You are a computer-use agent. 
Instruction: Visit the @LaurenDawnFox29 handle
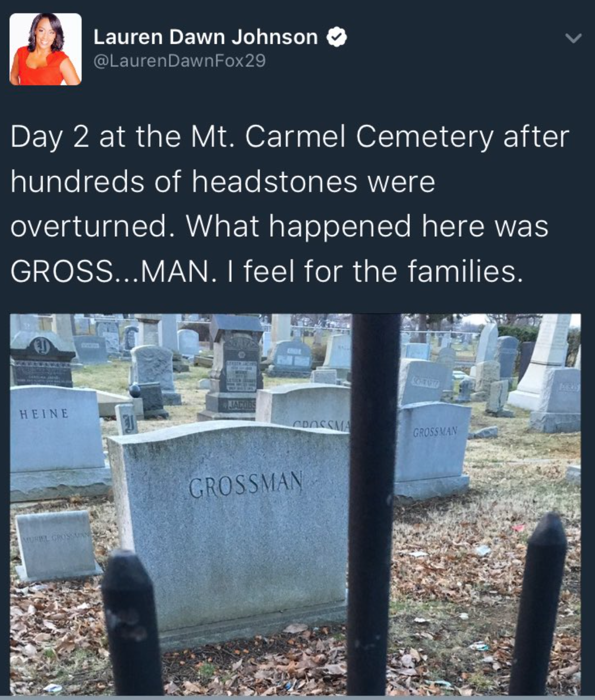(179, 61)
